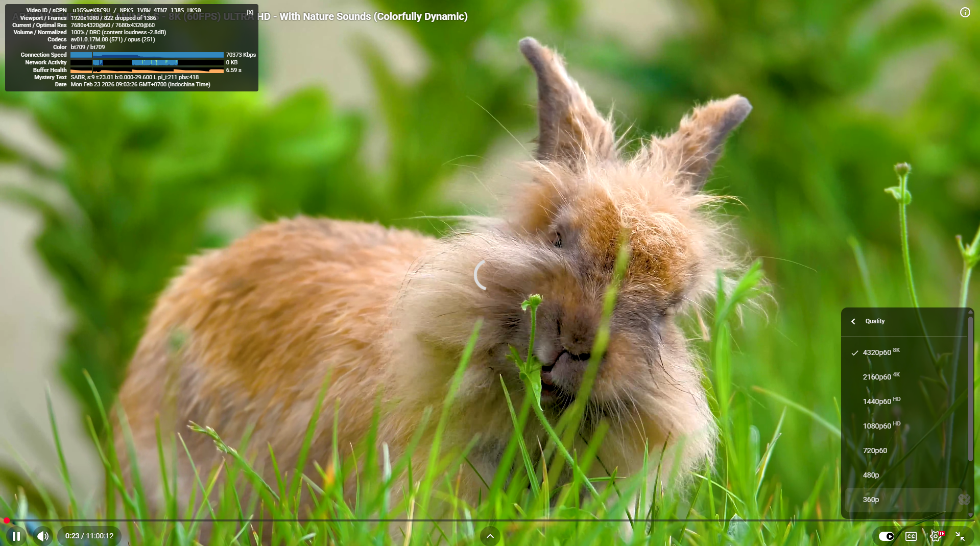Toggle the autoplay switch
This screenshot has width=980, height=546.
pyautogui.click(x=886, y=536)
